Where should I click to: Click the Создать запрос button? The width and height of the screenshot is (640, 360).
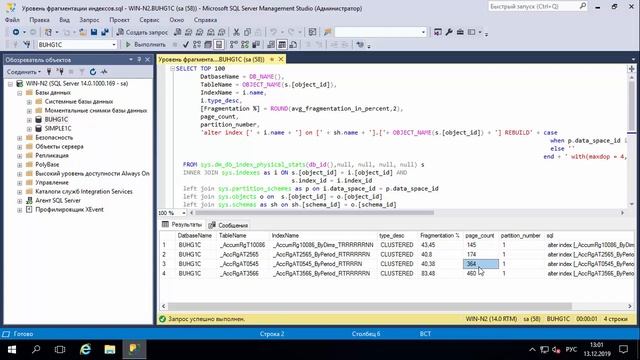142,32
